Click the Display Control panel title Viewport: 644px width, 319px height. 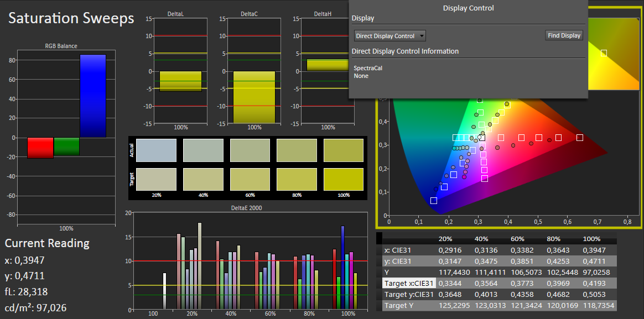(468, 8)
